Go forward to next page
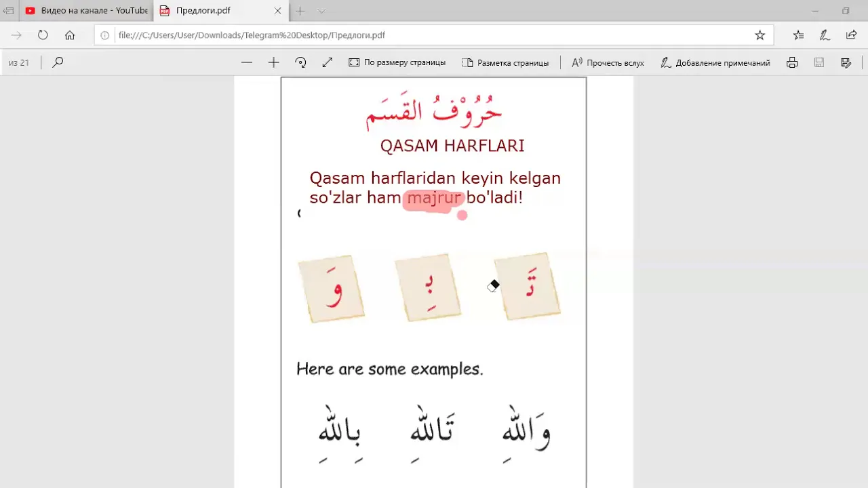 point(16,35)
